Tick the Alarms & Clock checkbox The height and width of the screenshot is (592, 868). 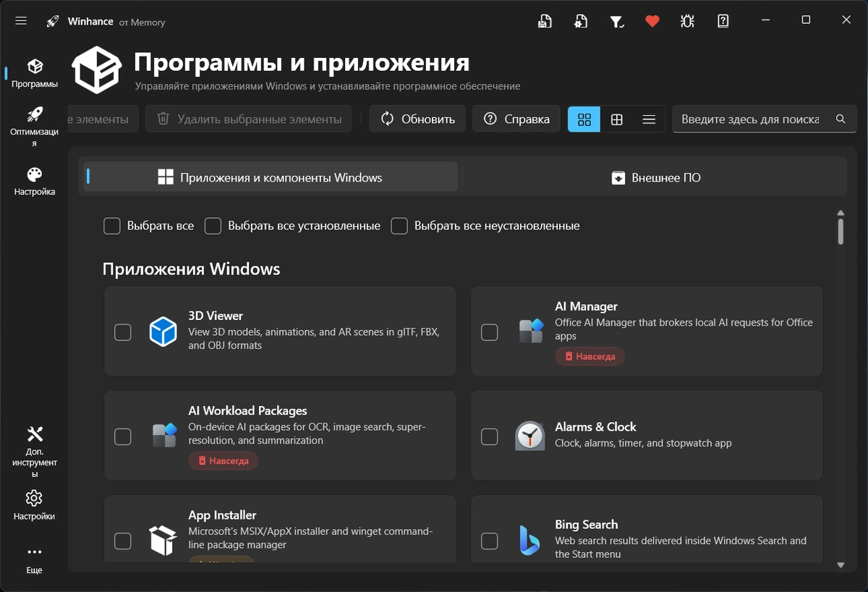pyautogui.click(x=490, y=436)
